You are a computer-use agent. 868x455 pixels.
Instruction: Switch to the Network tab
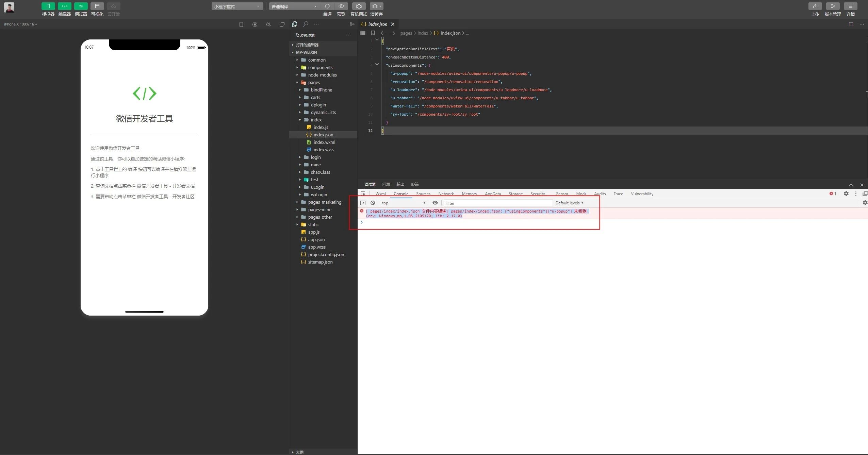[446, 194]
